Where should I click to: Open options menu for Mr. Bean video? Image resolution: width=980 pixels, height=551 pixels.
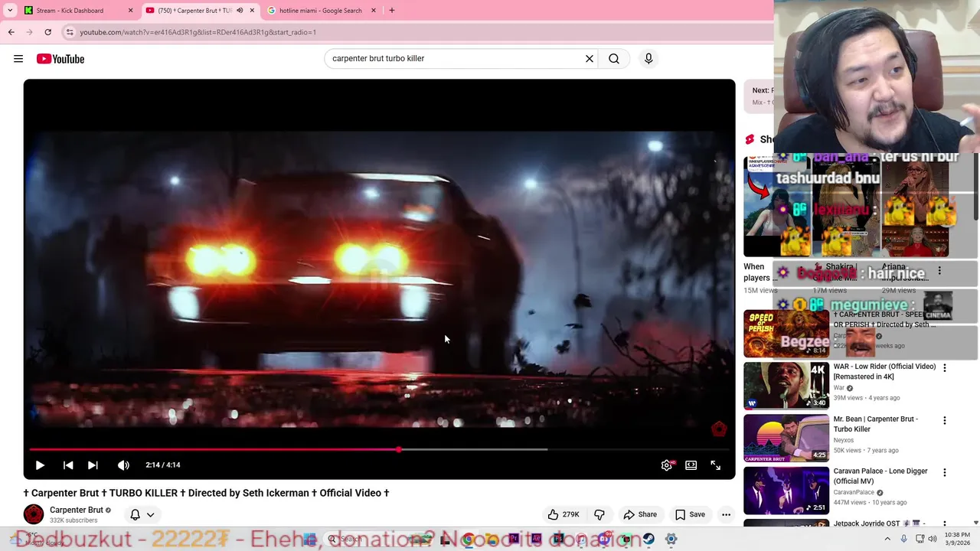(944, 421)
